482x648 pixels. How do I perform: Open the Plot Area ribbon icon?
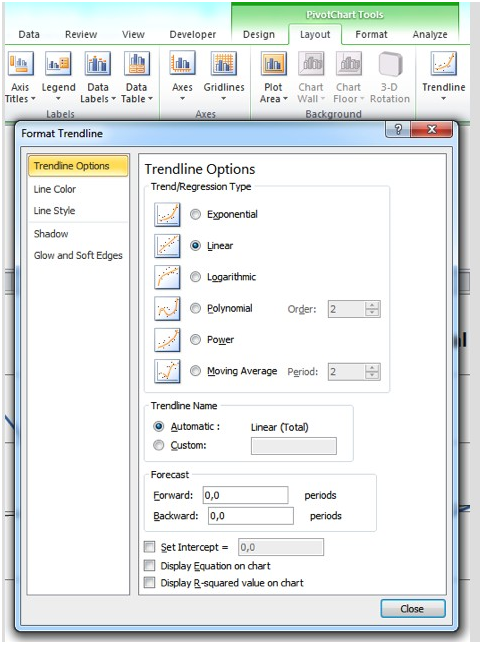[x=273, y=64]
